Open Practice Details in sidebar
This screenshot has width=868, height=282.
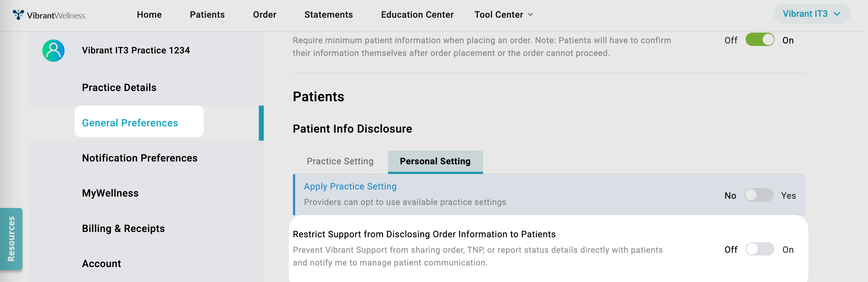(119, 88)
